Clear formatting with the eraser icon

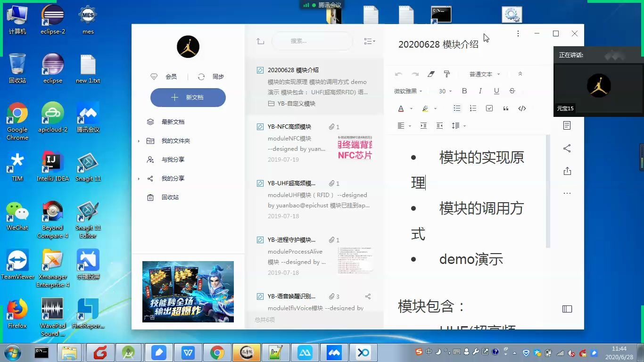[430, 74]
